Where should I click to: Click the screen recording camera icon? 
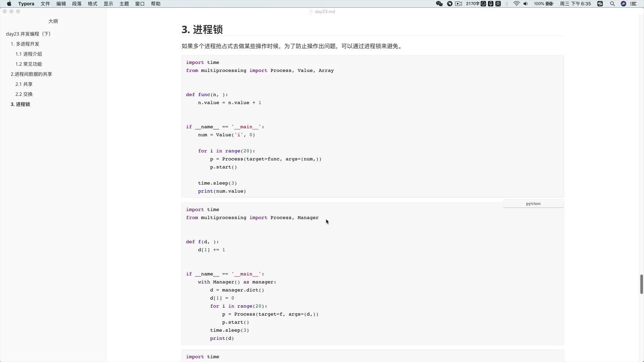point(459,4)
